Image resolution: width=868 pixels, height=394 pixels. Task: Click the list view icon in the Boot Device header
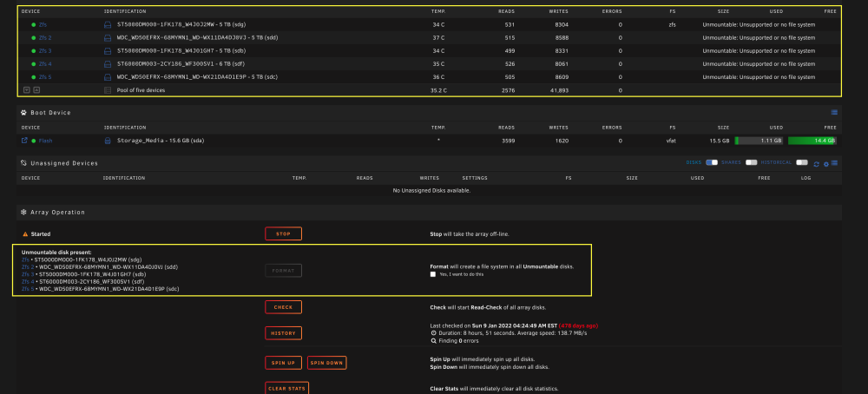tap(834, 112)
